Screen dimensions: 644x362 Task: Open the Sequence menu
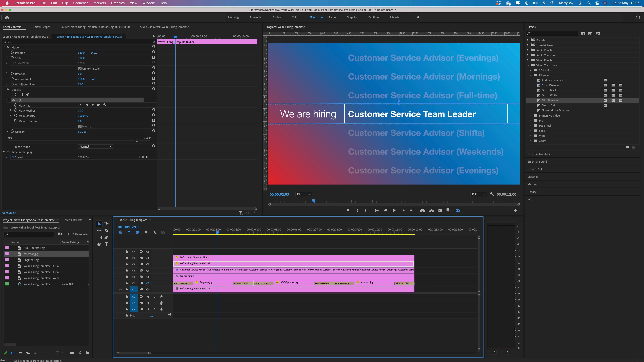[x=80, y=3]
